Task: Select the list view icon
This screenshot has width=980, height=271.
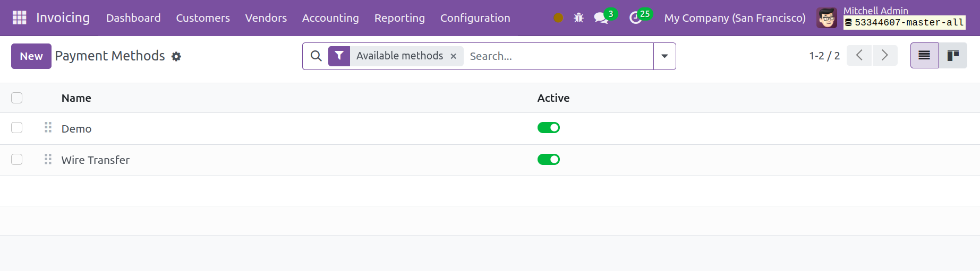Action: (924, 56)
